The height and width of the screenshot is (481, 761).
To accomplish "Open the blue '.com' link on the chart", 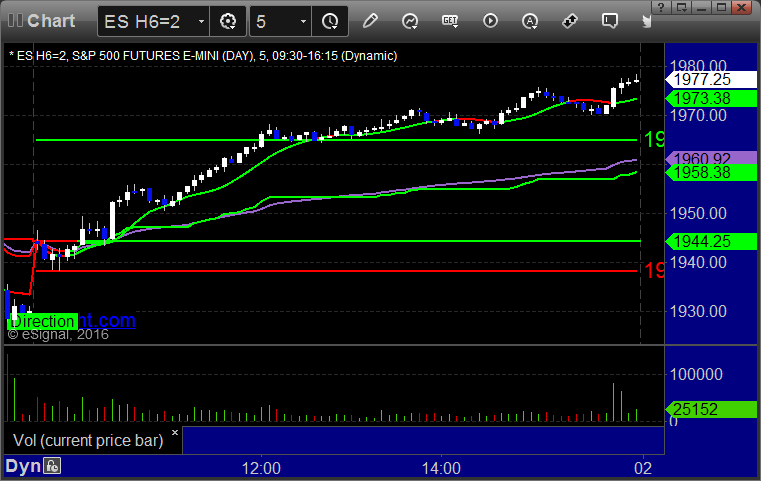I will [x=107, y=320].
